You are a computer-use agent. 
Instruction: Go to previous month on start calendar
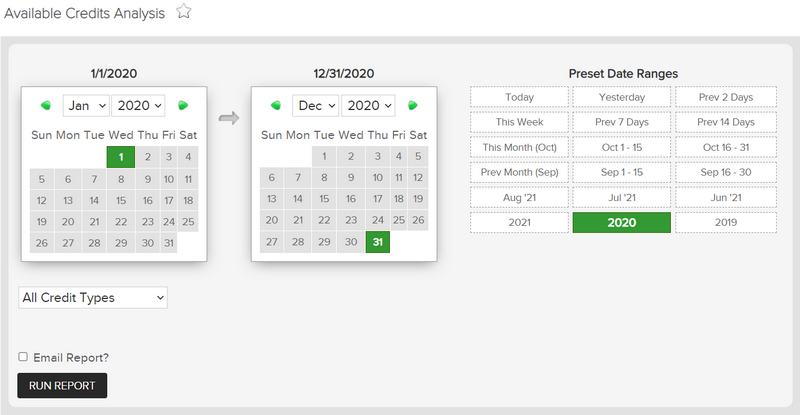click(x=46, y=106)
